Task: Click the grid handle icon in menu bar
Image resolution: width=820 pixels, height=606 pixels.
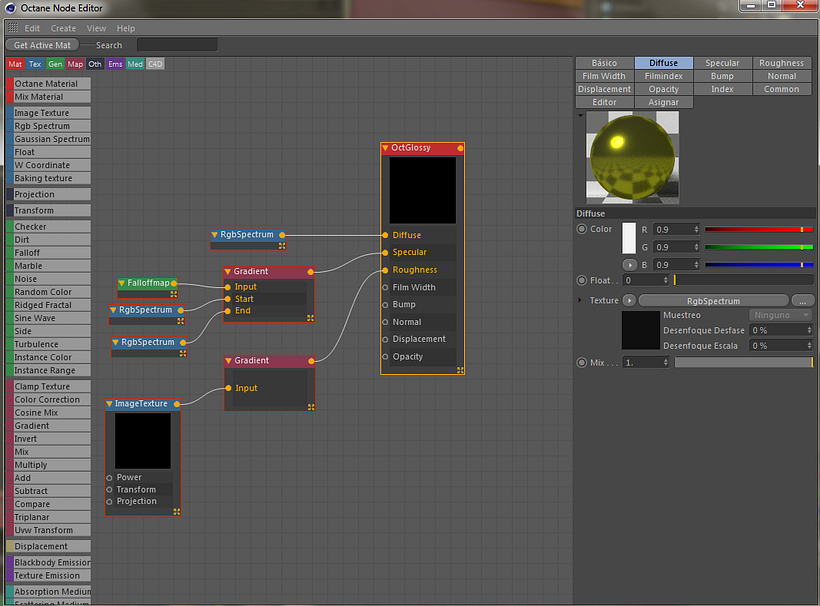Action: pos(13,28)
